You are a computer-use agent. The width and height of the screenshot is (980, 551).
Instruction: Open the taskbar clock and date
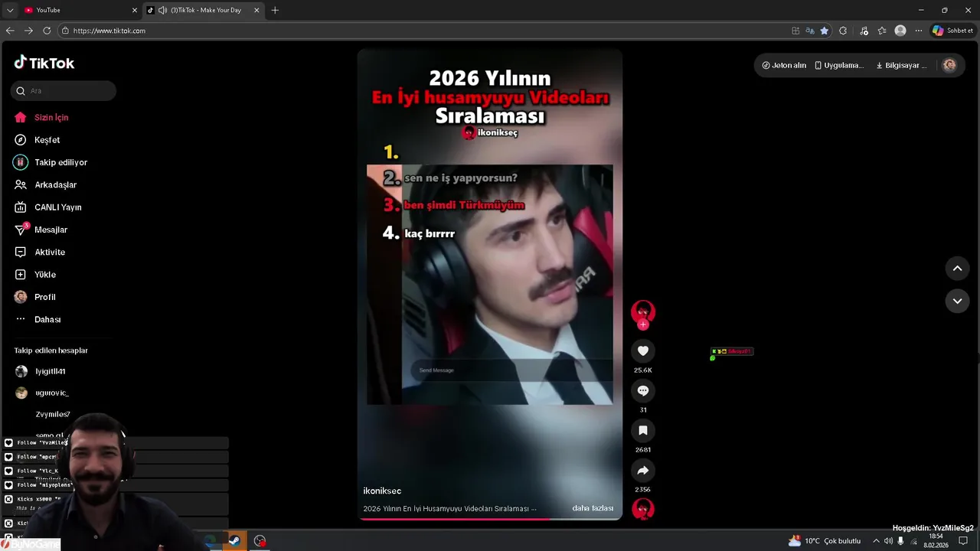pyautogui.click(x=936, y=541)
